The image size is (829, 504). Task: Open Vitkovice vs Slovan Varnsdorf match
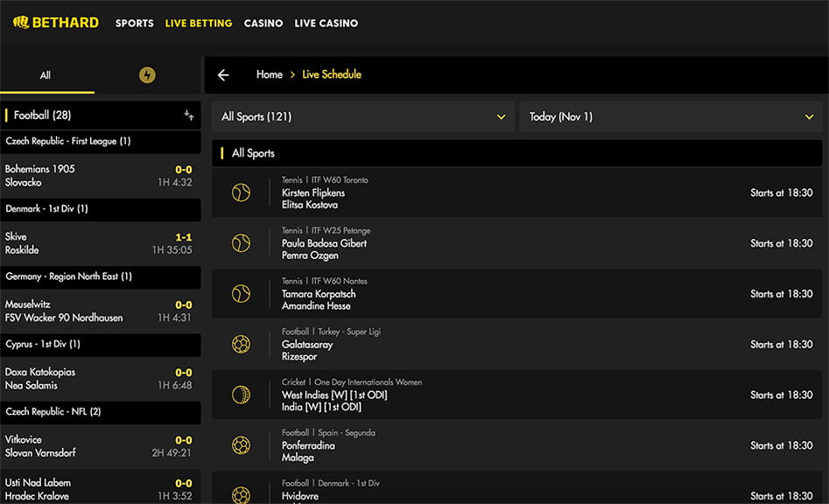click(x=101, y=446)
